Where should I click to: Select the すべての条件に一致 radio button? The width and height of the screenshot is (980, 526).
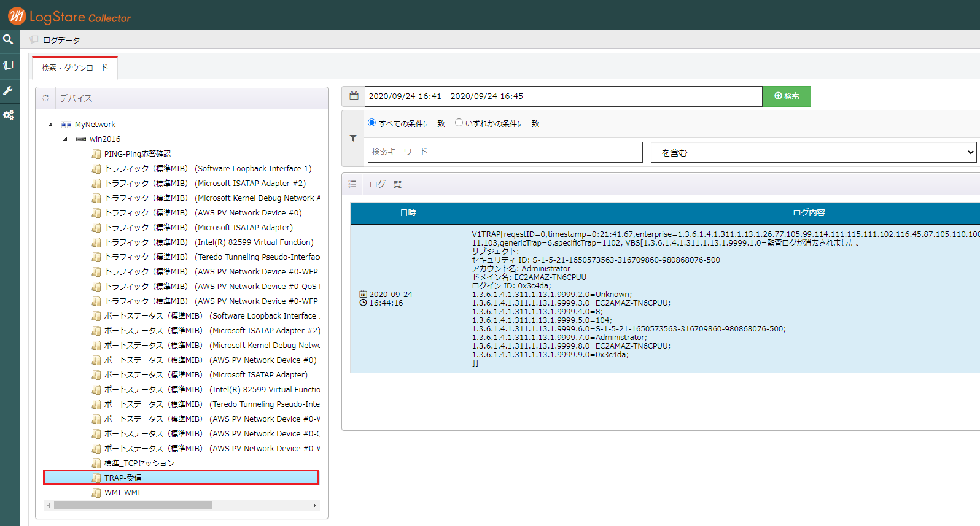point(371,123)
